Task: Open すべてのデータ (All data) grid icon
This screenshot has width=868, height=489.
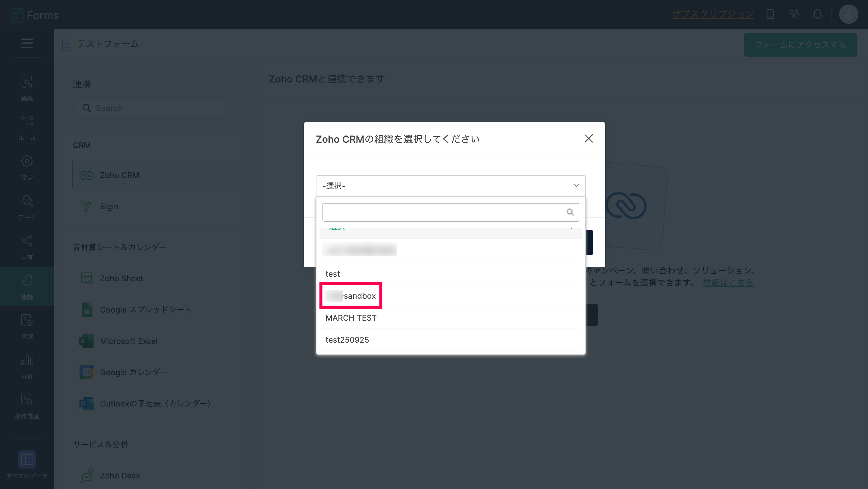Action: point(27,459)
